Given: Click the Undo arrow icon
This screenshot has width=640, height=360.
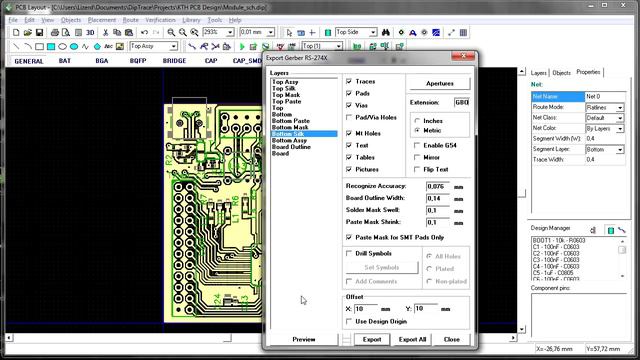Looking at the screenshot, I should pos(144,32).
